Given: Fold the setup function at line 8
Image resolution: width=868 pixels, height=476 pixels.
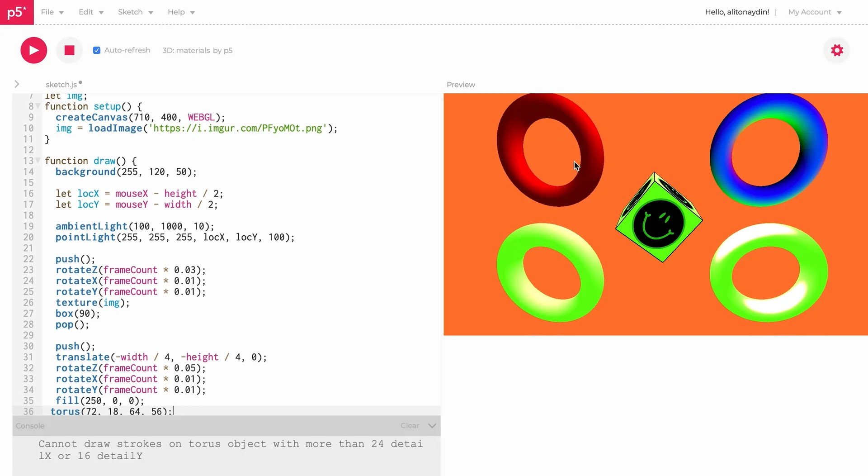Looking at the screenshot, I should pyautogui.click(x=38, y=106).
